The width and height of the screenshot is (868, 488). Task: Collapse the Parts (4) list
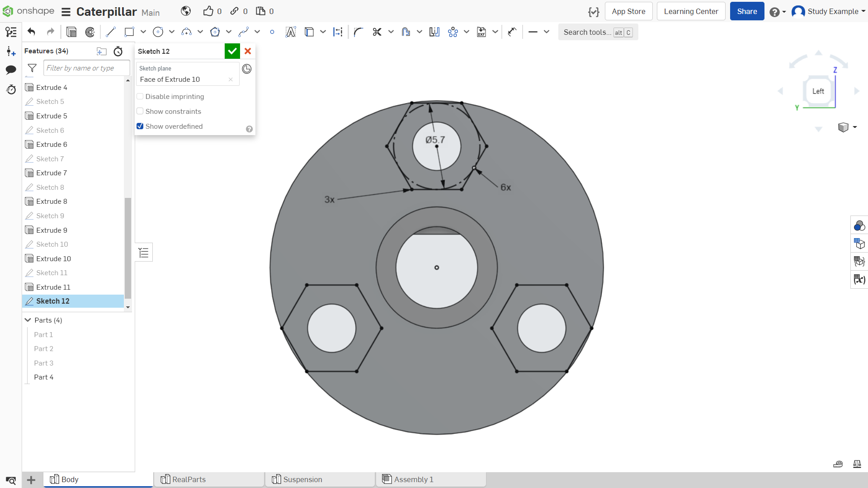click(28, 320)
